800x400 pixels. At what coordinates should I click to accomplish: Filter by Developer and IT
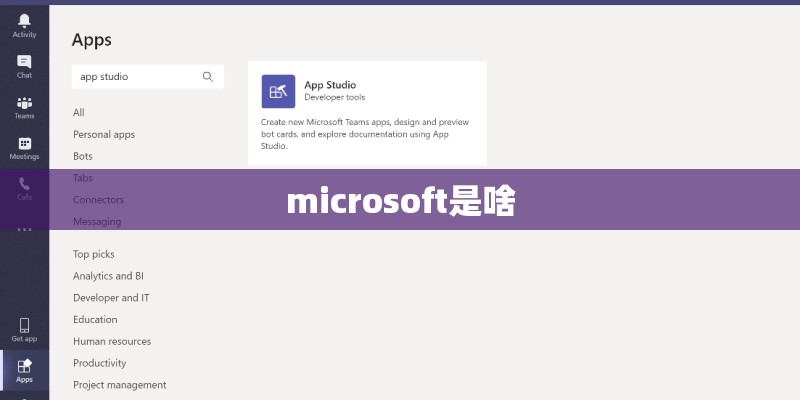pos(111,297)
